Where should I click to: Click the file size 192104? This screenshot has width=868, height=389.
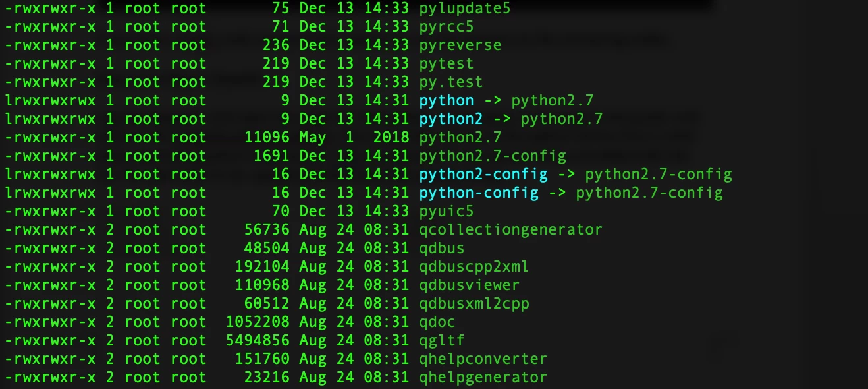[x=263, y=267]
